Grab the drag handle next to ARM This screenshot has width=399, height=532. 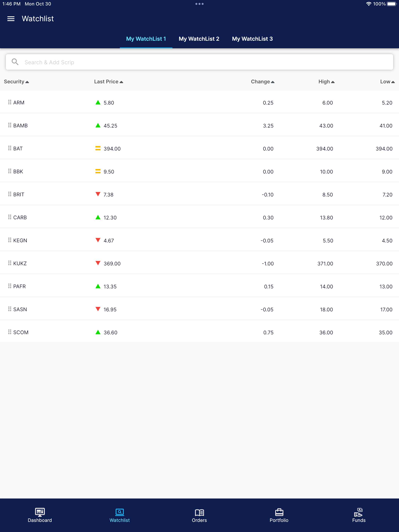[9, 102]
